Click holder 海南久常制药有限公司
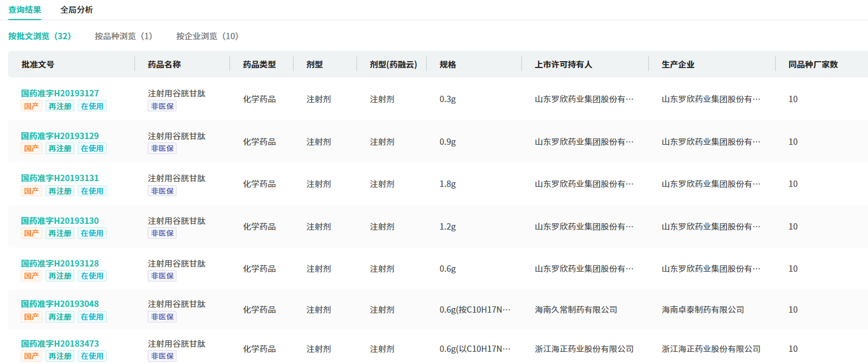The height and width of the screenshot is (364, 868). tap(576, 310)
